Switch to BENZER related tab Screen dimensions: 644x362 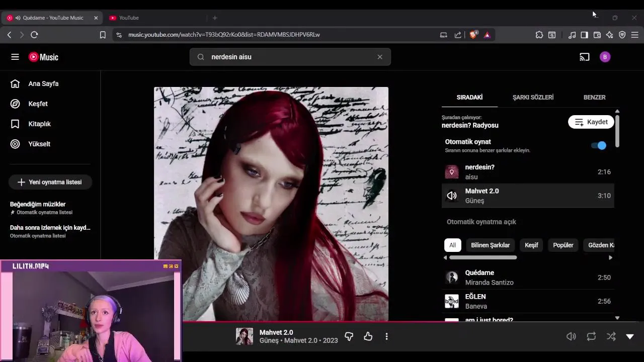[x=594, y=97]
